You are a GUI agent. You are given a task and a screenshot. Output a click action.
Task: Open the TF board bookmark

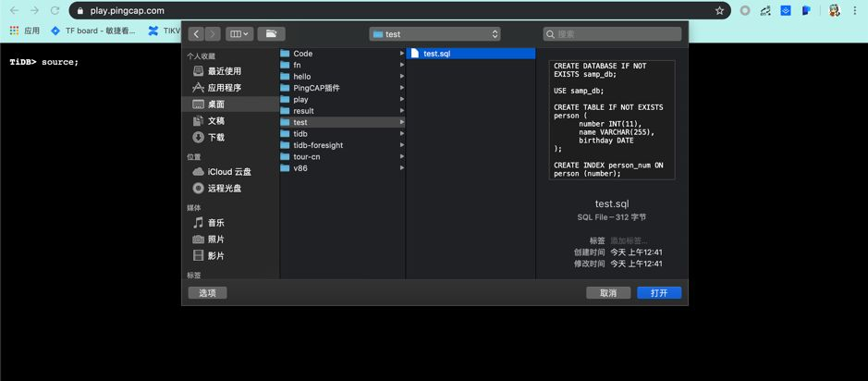tap(93, 31)
